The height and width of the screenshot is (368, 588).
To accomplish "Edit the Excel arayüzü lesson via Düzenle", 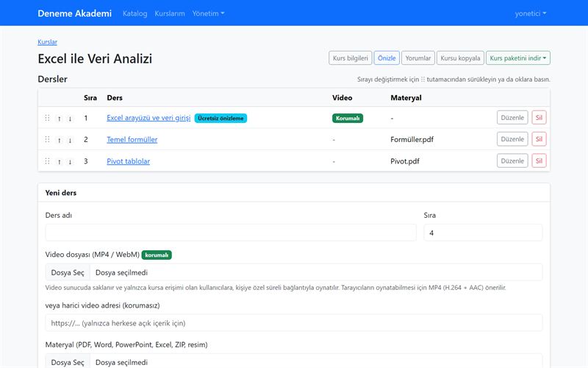I will pyautogui.click(x=512, y=118).
